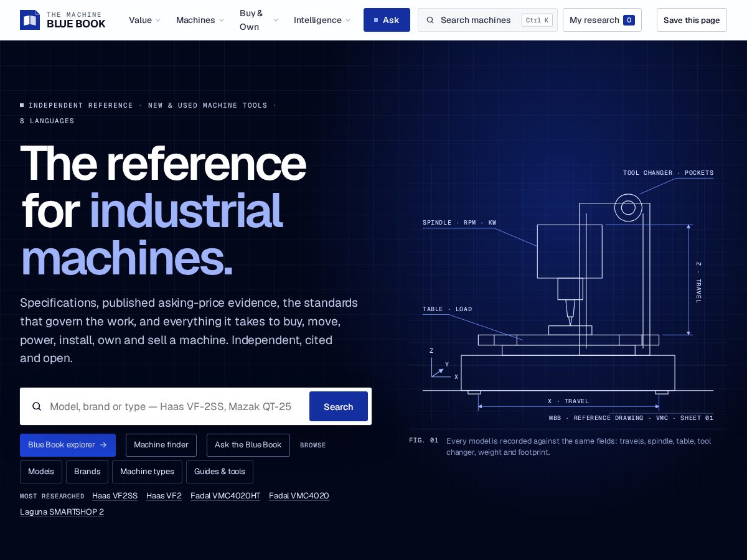Click the 'FIG. 01' caption label
Viewport: 747px width, 560px height.
(x=423, y=441)
